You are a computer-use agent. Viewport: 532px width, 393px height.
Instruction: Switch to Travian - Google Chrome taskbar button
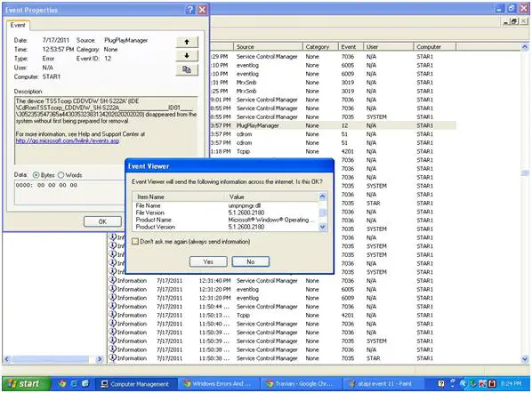[x=301, y=384]
